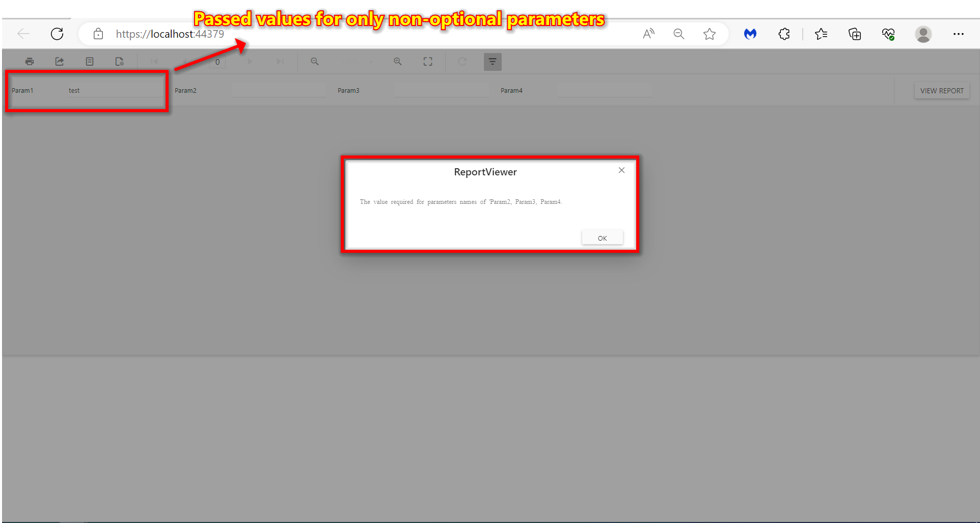Open the browser profile avatar
Viewport: 980px width, 523px height.
pyautogui.click(x=923, y=34)
